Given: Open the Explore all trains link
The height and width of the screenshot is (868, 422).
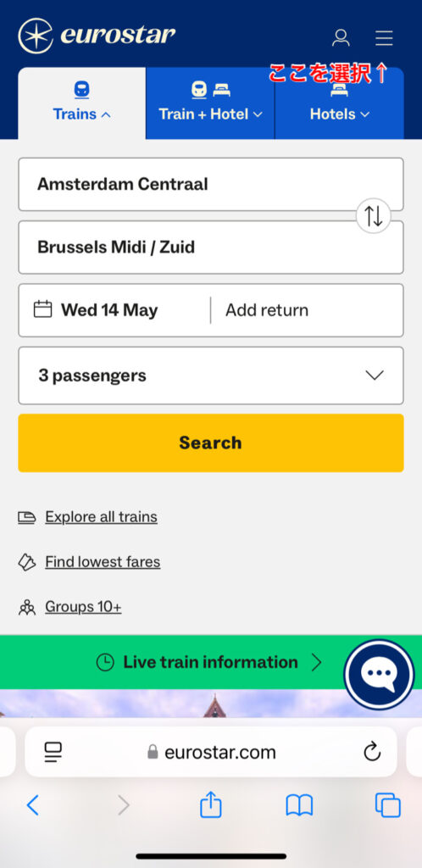Looking at the screenshot, I should tap(101, 517).
